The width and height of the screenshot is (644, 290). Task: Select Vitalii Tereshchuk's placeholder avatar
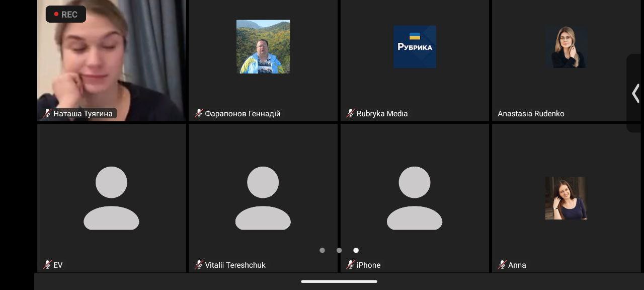[263, 198]
